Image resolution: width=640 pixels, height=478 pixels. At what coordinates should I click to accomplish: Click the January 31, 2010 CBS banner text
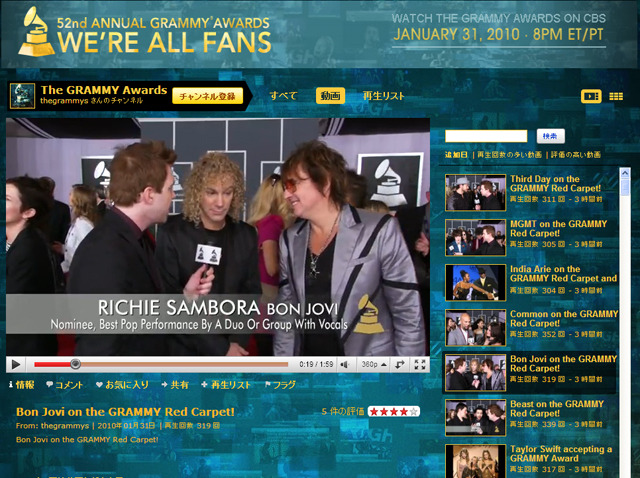point(498,34)
